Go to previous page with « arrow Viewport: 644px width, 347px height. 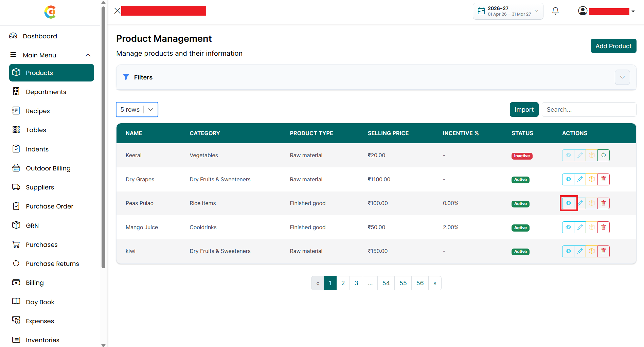(x=318, y=283)
